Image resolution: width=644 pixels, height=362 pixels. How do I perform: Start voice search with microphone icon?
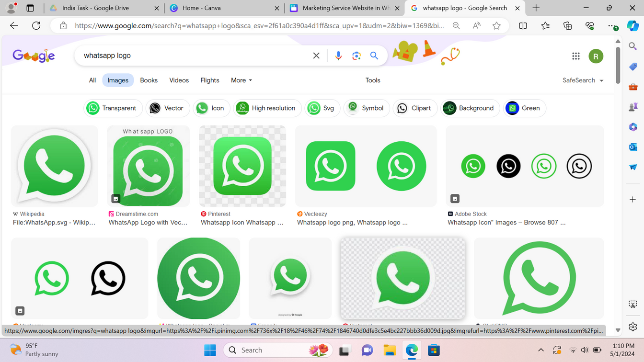(x=338, y=56)
